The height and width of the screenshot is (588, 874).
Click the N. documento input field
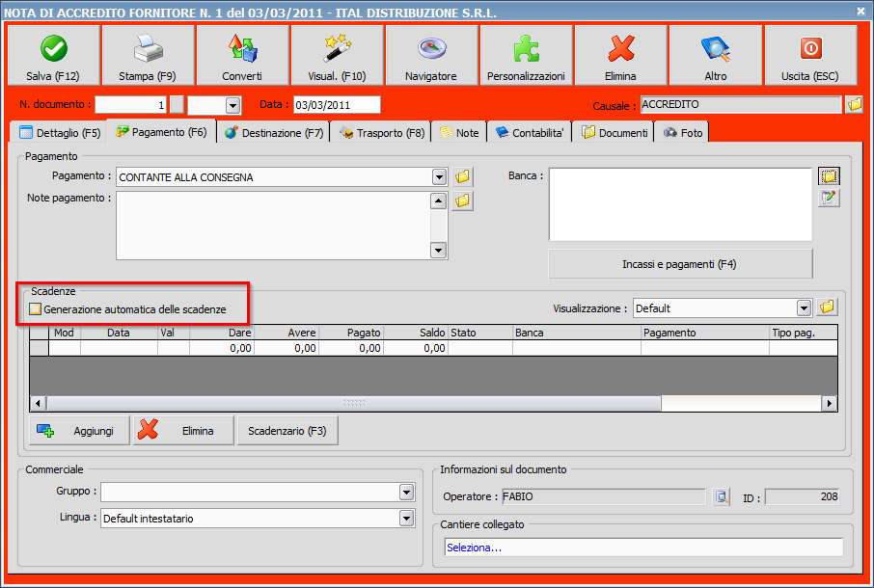pyautogui.click(x=131, y=105)
